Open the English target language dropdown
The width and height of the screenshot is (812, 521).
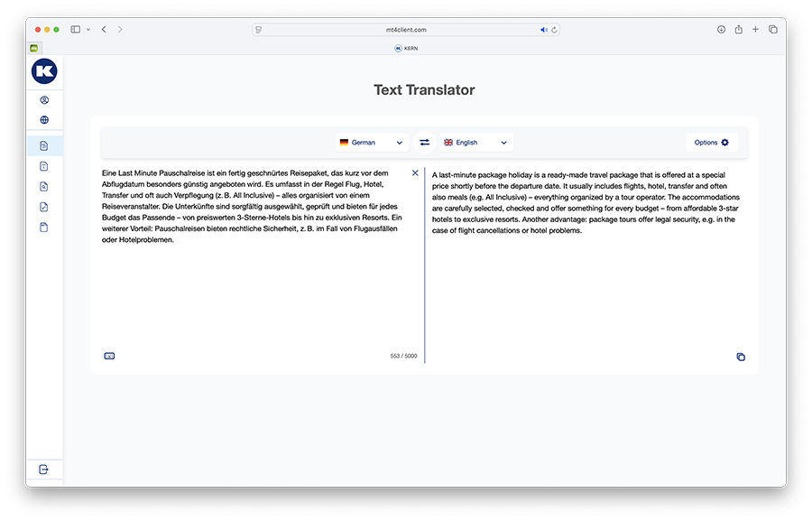tap(476, 143)
